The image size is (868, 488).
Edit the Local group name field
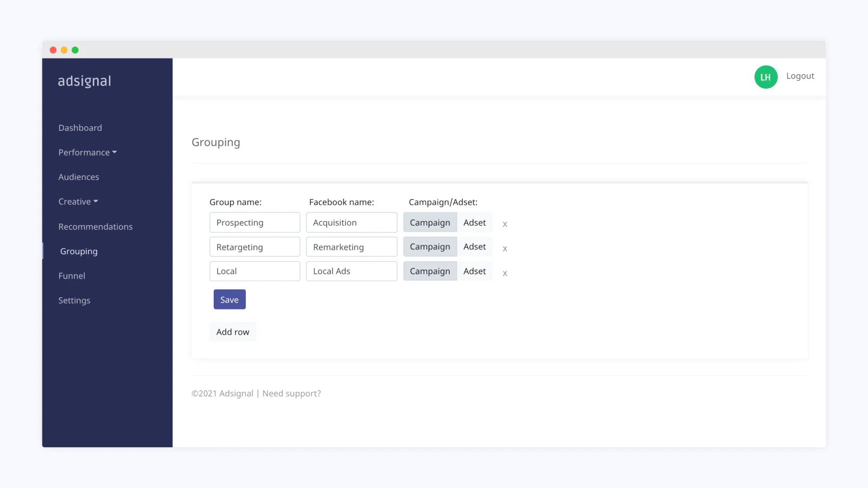(x=254, y=271)
